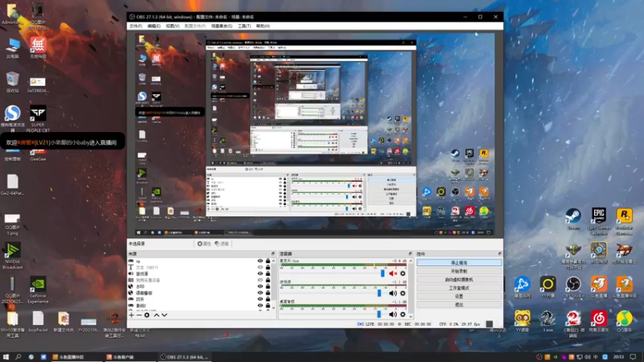Toggle visibility eye of 文本 (GDI+) source
The height and width of the screenshot is (362, 644).
(260, 267)
